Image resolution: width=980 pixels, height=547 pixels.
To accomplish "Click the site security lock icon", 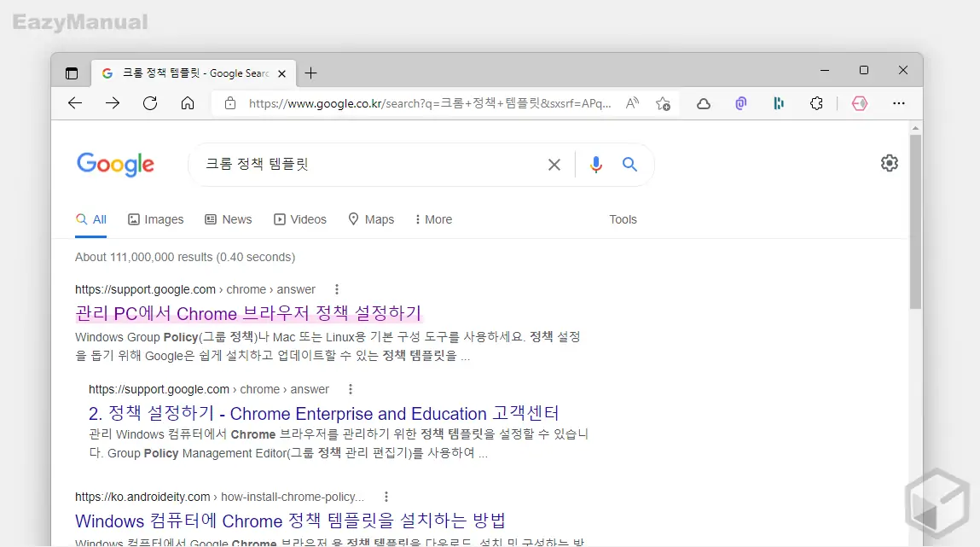I will coord(229,103).
